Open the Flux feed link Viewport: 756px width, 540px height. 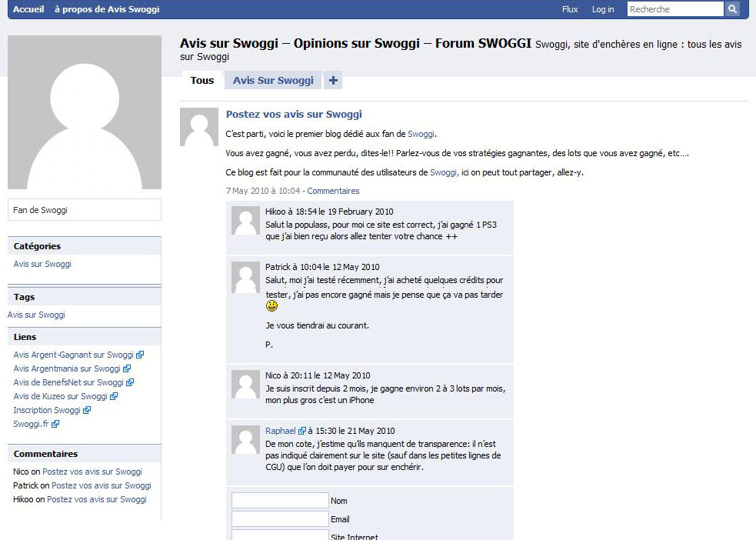(570, 9)
